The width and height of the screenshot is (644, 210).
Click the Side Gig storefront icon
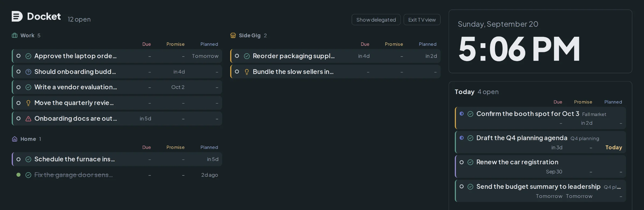tap(233, 35)
